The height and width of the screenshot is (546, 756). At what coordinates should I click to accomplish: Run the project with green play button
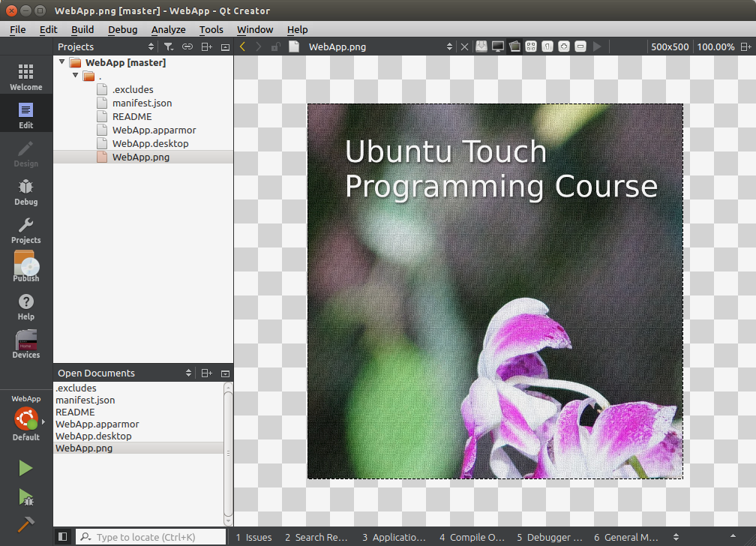pos(25,468)
